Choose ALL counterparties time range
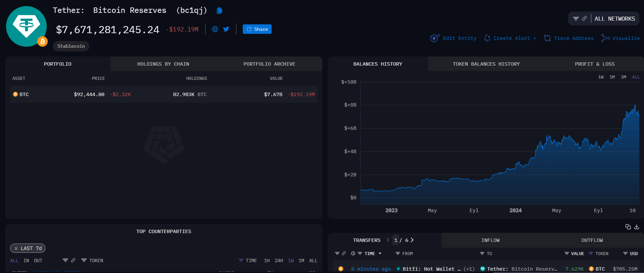This screenshot has height=273, width=644. coord(313,260)
